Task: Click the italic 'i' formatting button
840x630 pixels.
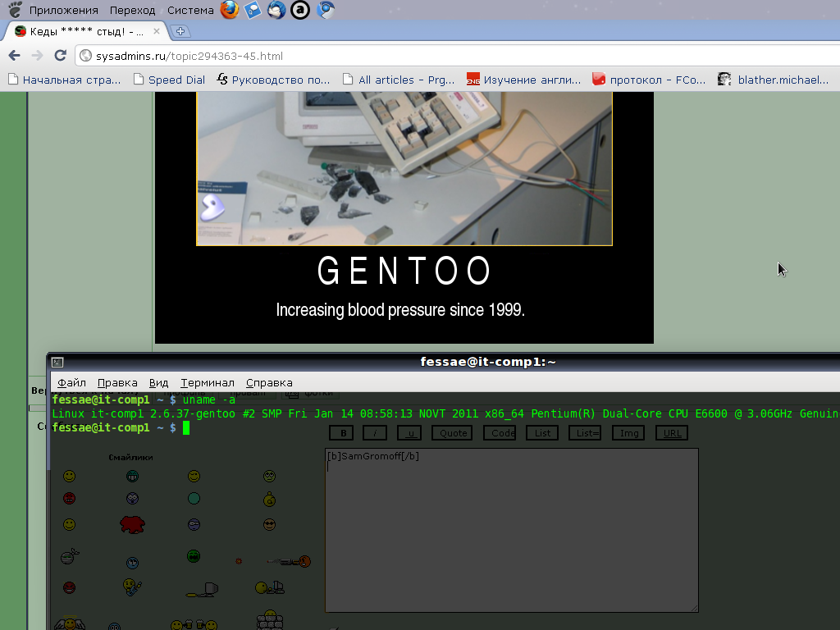Action: point(375,433)
